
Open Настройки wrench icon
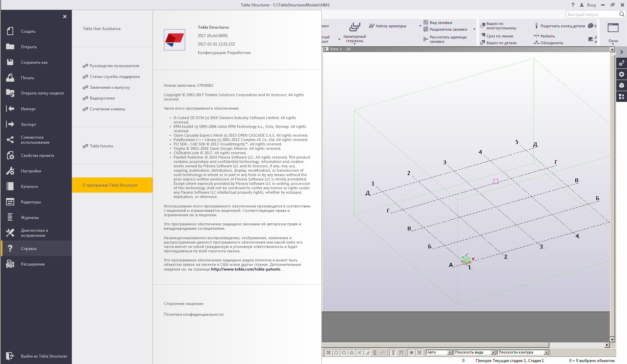[10, 171]
